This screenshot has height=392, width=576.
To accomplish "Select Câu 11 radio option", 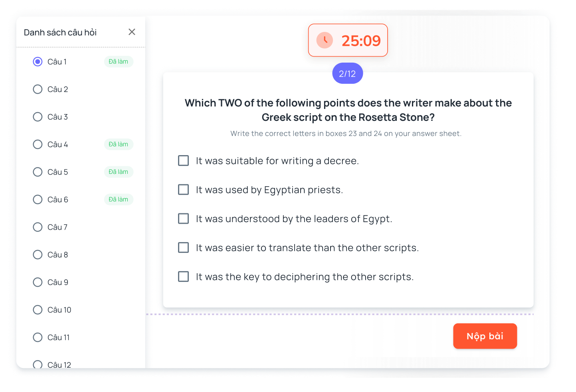I will 38,337.
